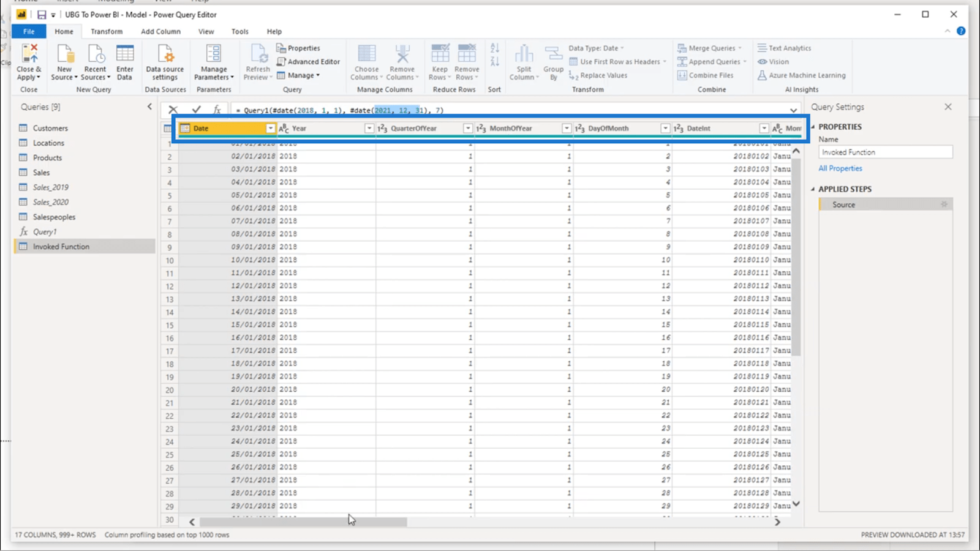Switch to the Tools tab
The image size is (980, 551).
(x=240, y=31)
